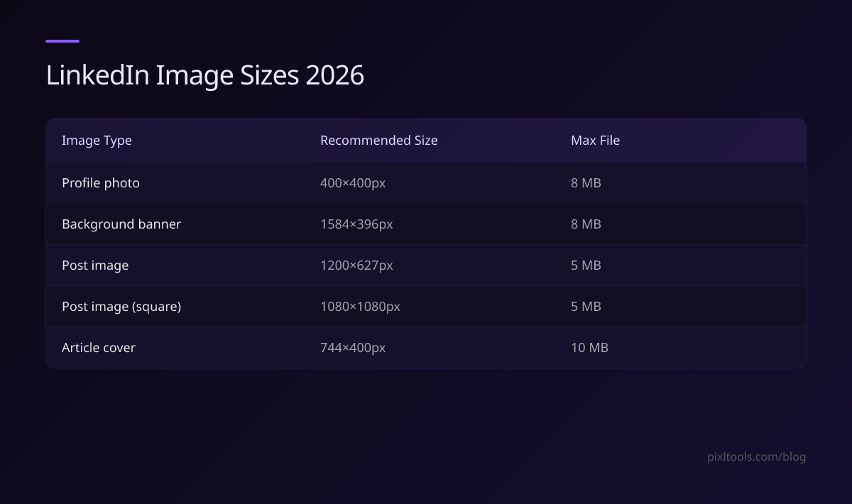Image resolution: width=852 pixels, height=504 pixels.
Task: Click the 8 MB value in Background banner row
Action: tap(586, 224)
